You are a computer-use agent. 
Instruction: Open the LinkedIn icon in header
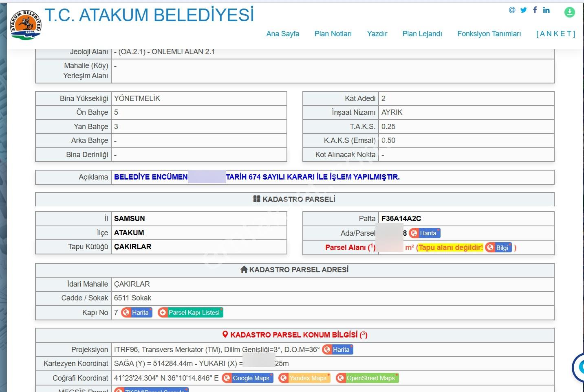547,10
